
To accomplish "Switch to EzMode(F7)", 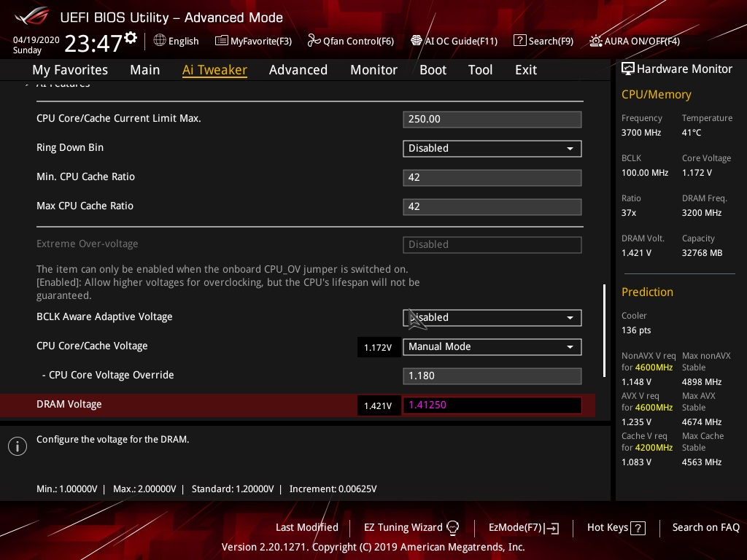I will [524, 528].
